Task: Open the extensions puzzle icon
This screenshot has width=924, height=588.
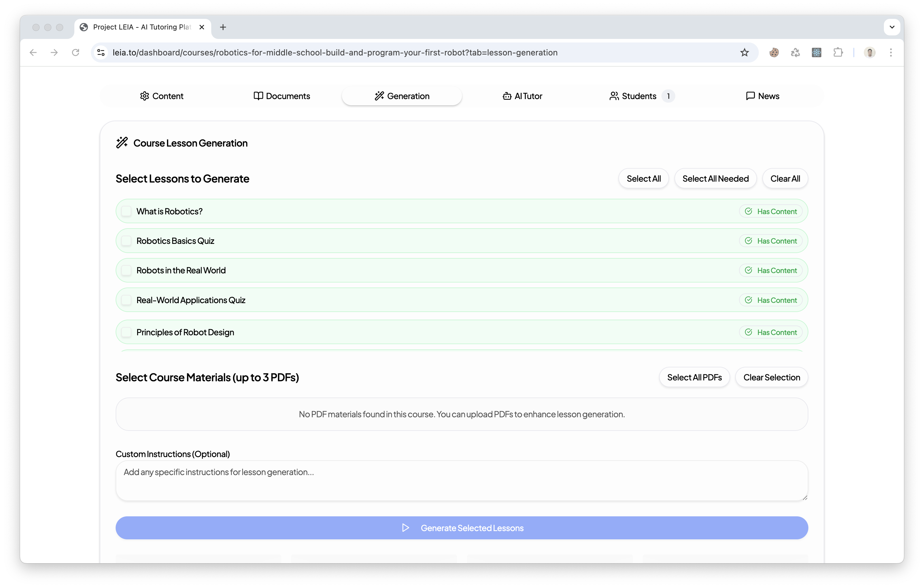Action: point(838,52)
